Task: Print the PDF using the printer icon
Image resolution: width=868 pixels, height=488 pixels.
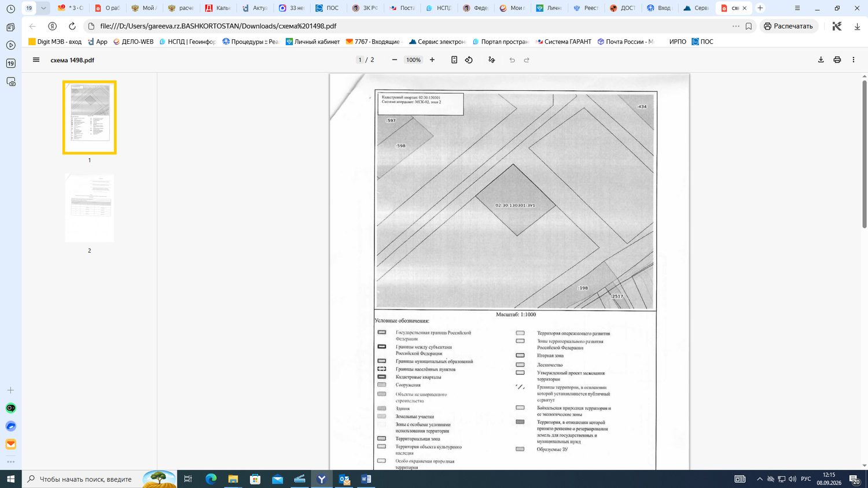Action: [837, 60]
